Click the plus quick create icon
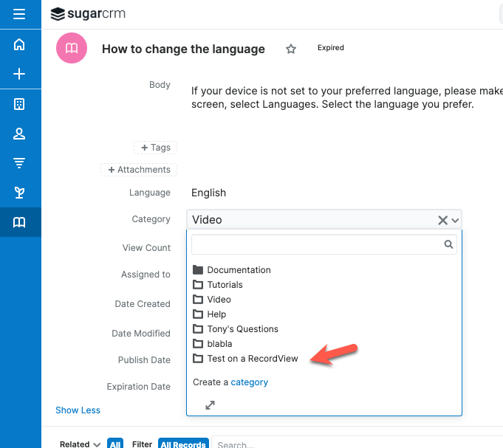 tap(20, 74)
